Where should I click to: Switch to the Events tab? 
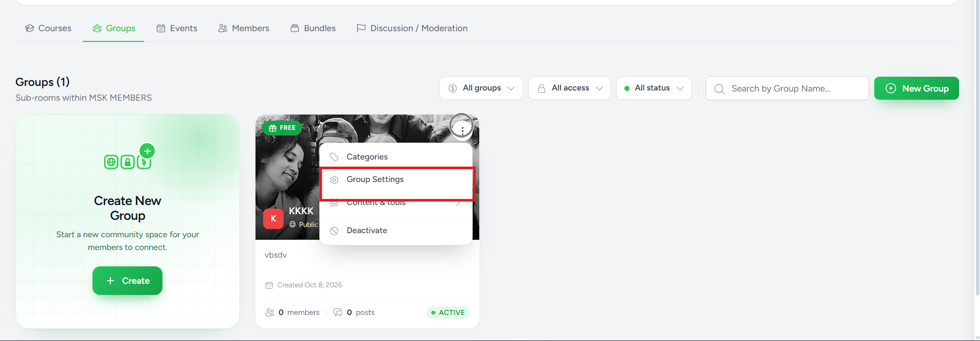[x=177, y=28]
